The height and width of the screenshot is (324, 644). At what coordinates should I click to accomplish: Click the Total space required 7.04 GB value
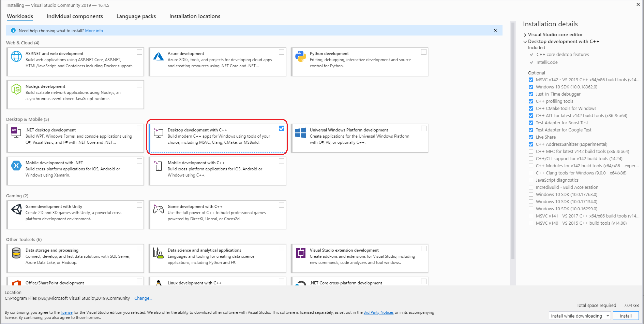[631, 306]
